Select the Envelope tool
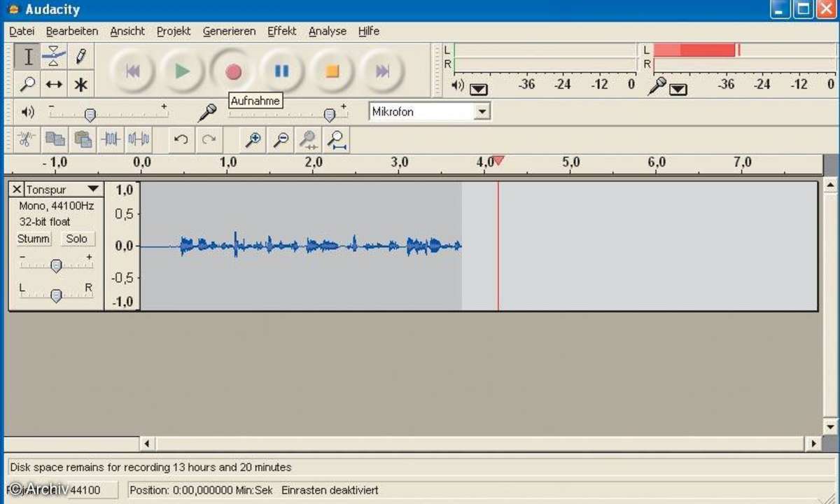Image resolution: width=840 pixels, height=504 pixels. click(54, 57)
